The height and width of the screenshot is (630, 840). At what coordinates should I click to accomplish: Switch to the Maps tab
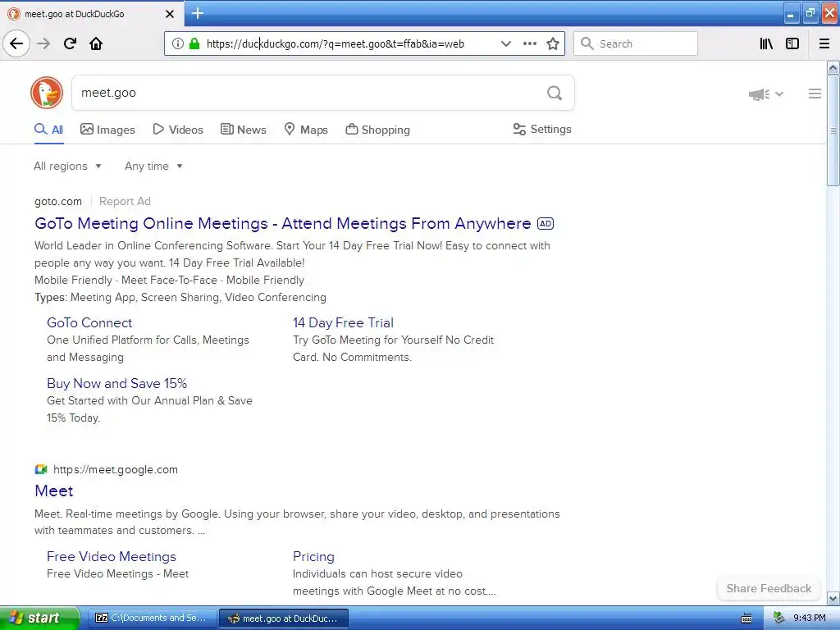pos(306,130)
